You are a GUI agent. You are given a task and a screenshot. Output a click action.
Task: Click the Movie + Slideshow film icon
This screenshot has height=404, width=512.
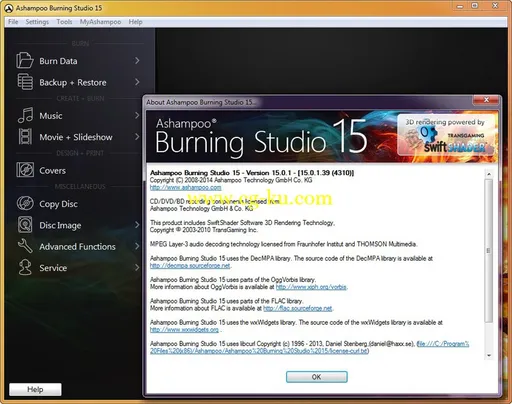[x=25, y=137]
